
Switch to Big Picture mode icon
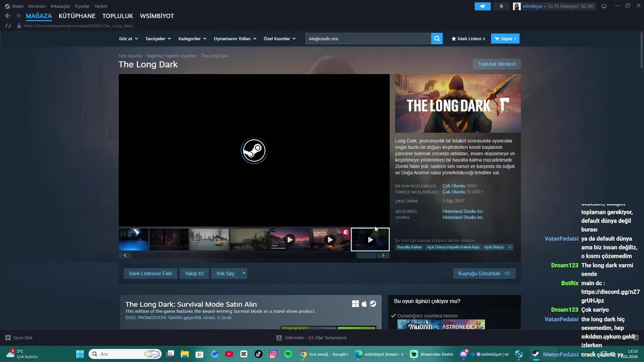(x=604, y=6)
